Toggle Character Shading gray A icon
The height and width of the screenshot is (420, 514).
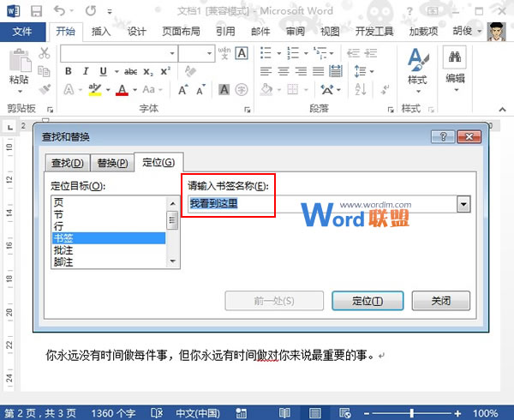coord(224,89)
